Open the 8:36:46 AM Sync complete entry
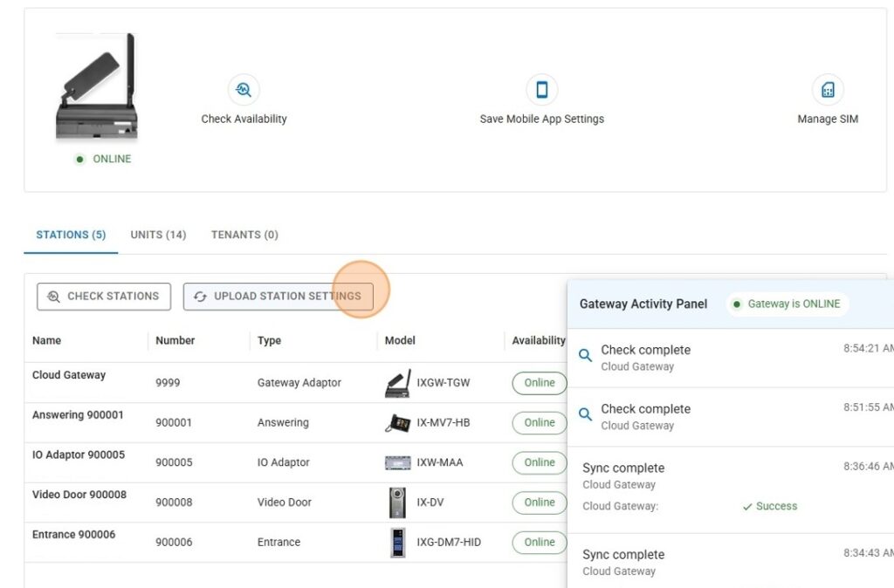The image size is (894, 588). (731, 490)
